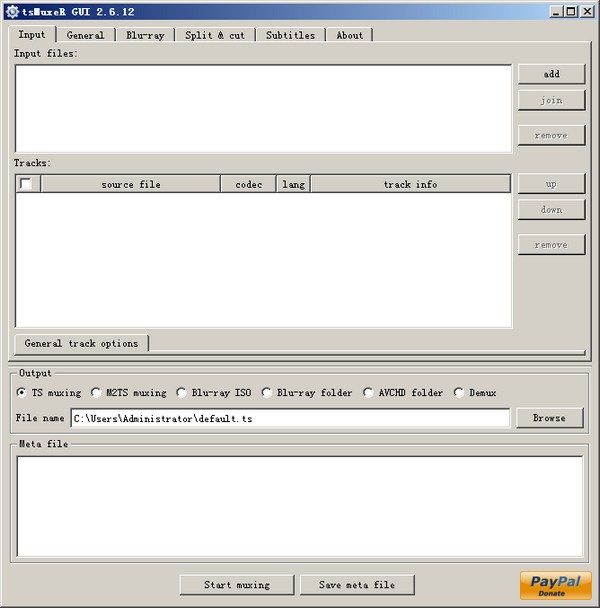This screenshot has width=600, height=608.
Task: Click the track info column header
Action: 410,184
